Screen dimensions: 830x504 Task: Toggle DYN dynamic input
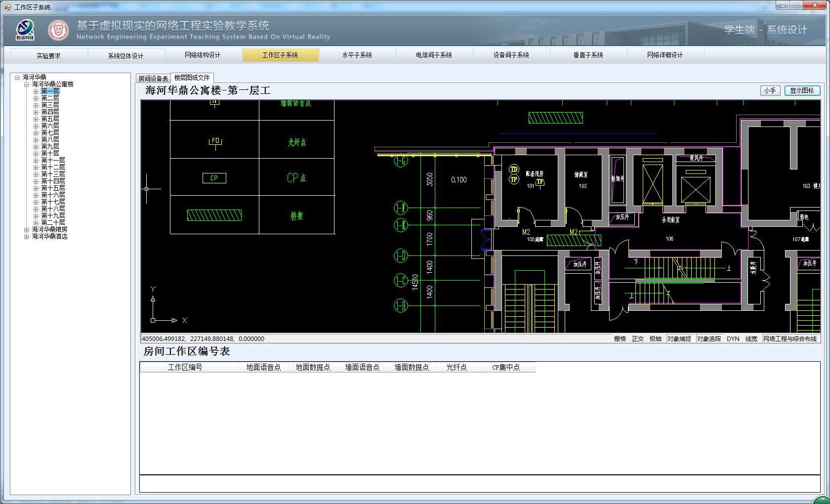733,339
